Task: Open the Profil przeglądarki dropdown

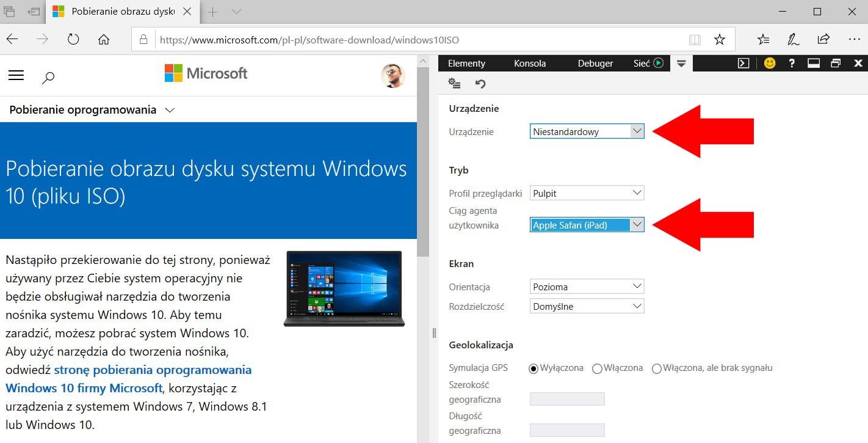Action: coord(587,193)
